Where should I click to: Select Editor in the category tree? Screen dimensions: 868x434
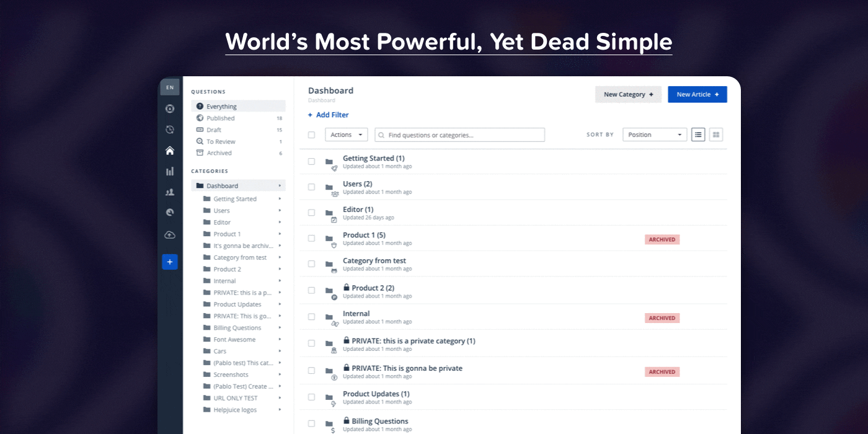tap(222, 223)
